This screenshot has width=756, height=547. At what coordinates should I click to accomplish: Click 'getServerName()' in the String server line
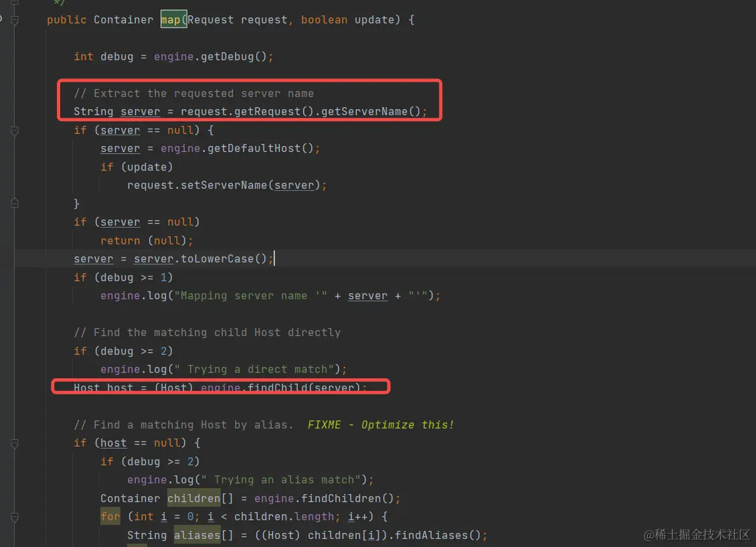click(x=371, y=112)
